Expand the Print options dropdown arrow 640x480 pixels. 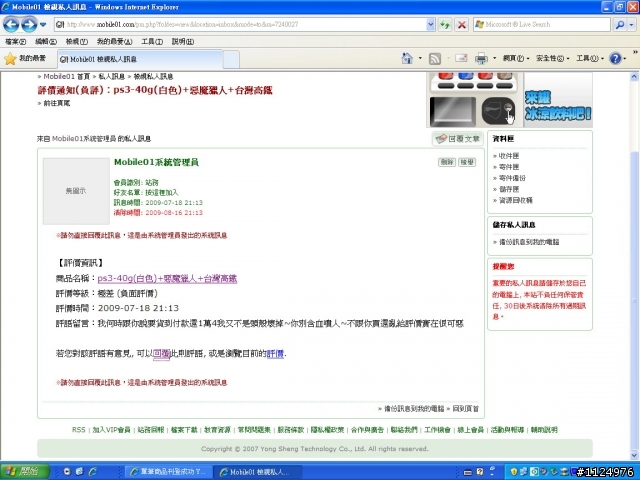(494, 59)
